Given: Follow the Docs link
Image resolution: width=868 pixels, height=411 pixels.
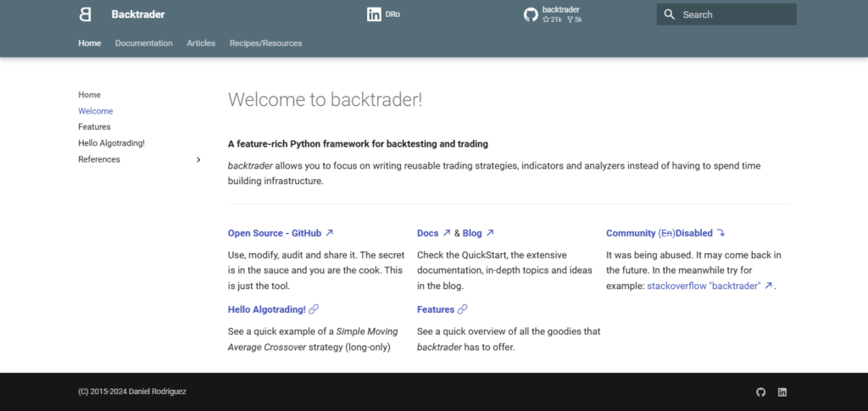Looking at the screenshot, I should tap(428, 233).
